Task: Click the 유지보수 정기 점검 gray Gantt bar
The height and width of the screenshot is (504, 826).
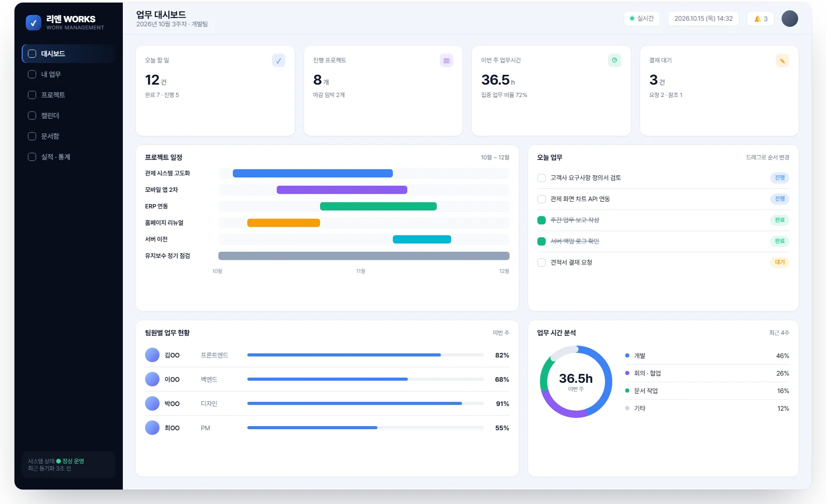Action: pyautogui.click(x=364, y=256)
